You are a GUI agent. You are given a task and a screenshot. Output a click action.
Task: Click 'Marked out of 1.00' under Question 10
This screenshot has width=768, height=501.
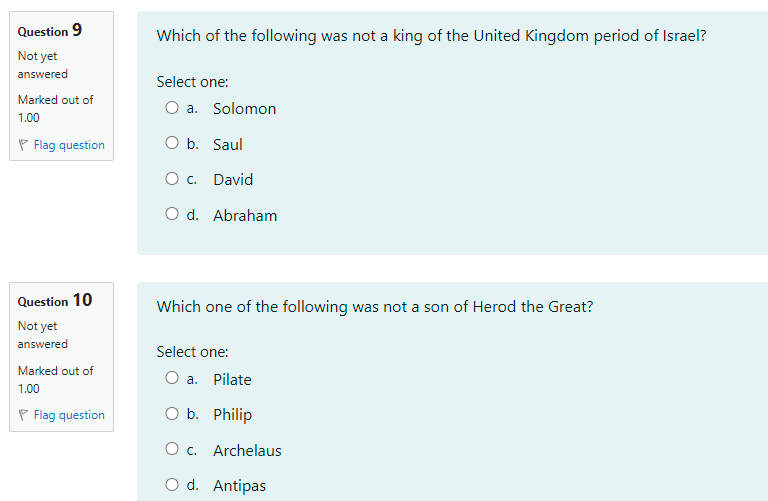click(x=55, y=379)
